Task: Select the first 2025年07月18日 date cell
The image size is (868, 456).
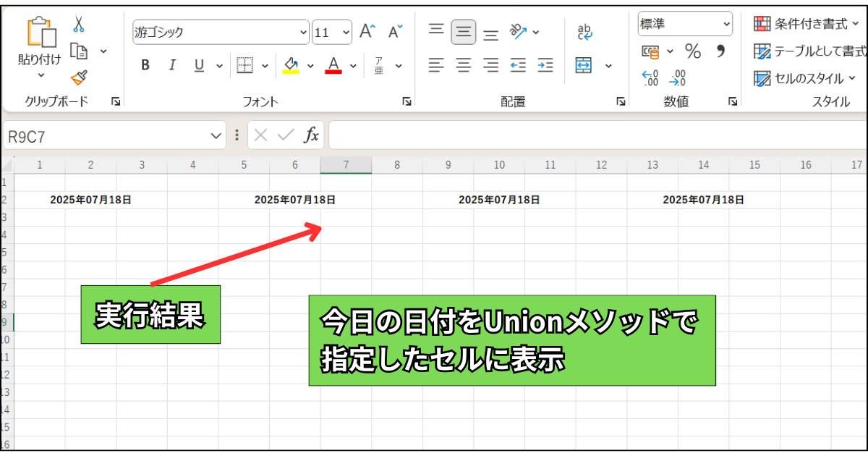Action: 90,200
